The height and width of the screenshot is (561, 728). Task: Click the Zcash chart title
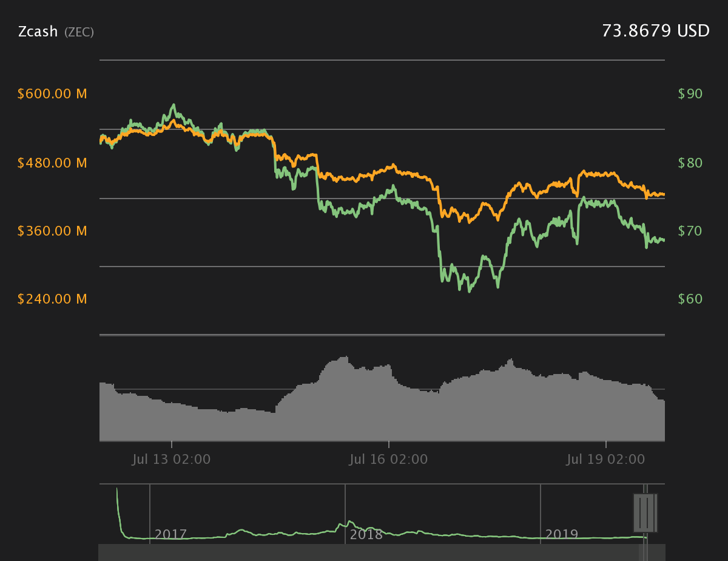[39, 32]
